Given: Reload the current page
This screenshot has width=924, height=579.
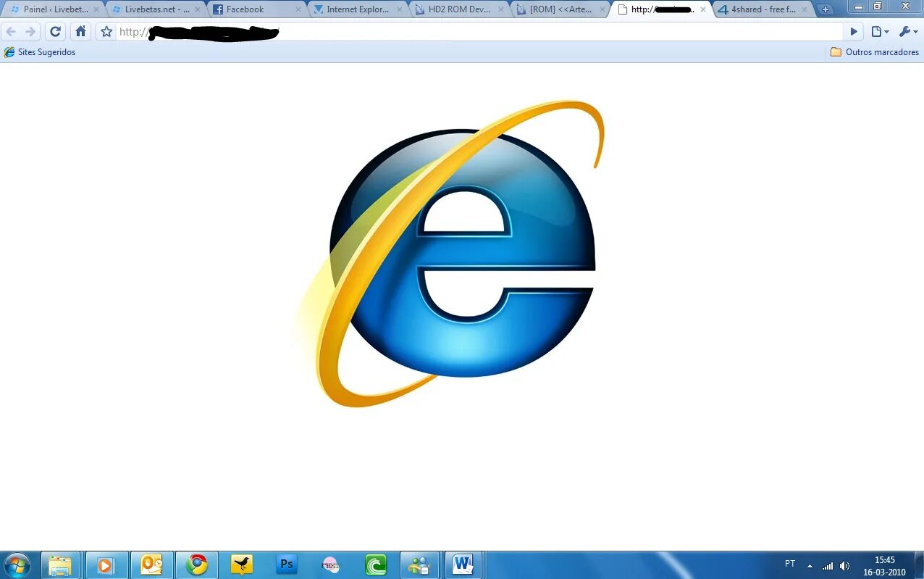Looking at the screenshot, I should click(x=55, y=32).
